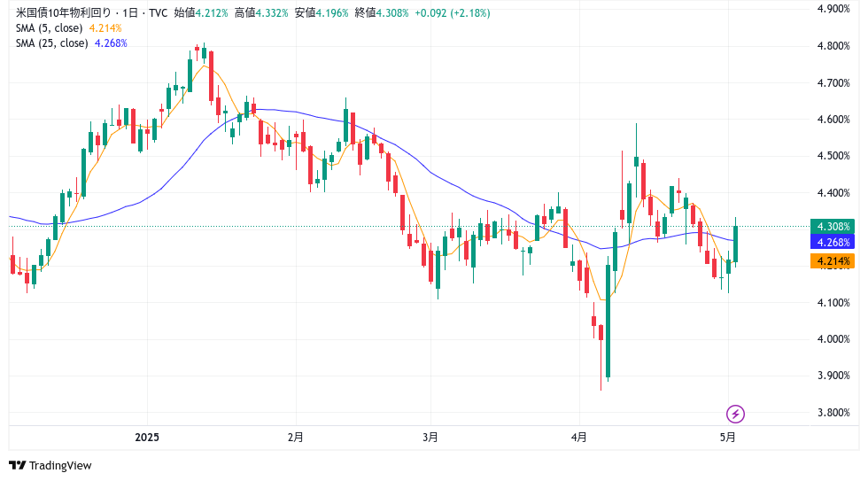Click the 3.800% price axis label
868x481 pixels.
pyautogui.click(x=833, y=413)
